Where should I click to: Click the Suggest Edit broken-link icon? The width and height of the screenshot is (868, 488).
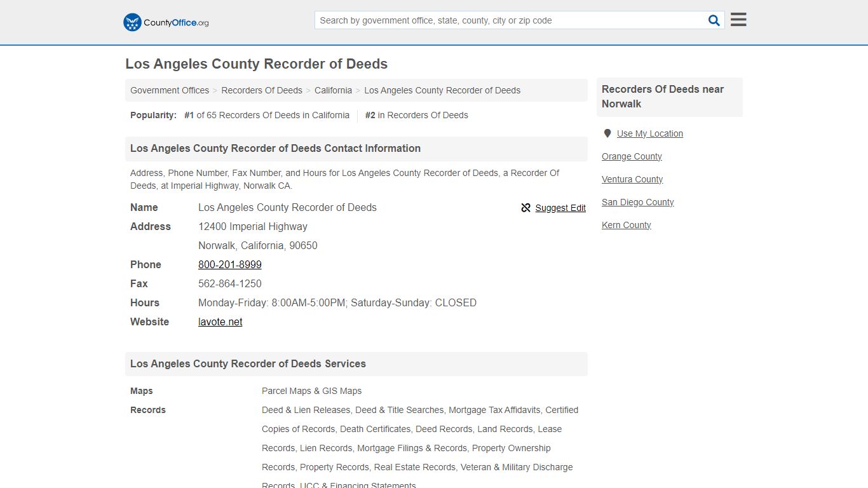coord(526,208)
